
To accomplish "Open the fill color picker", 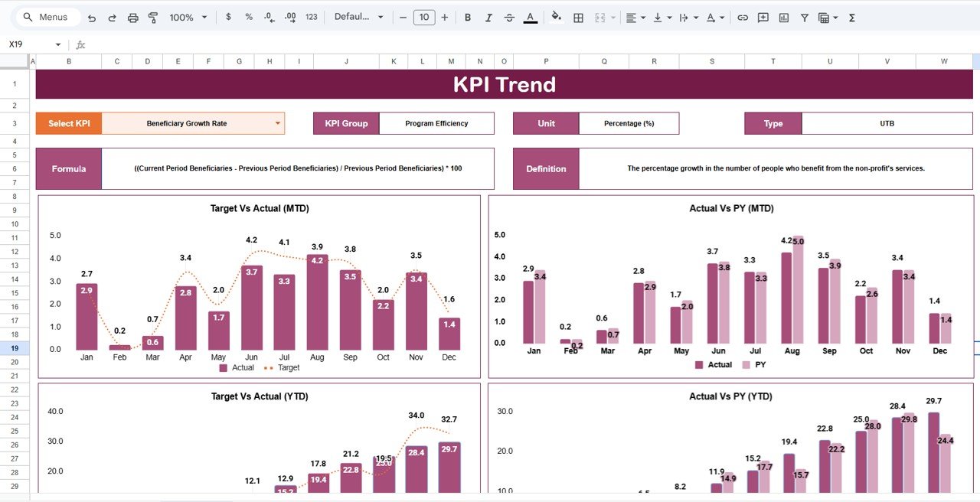I will 557,16.
